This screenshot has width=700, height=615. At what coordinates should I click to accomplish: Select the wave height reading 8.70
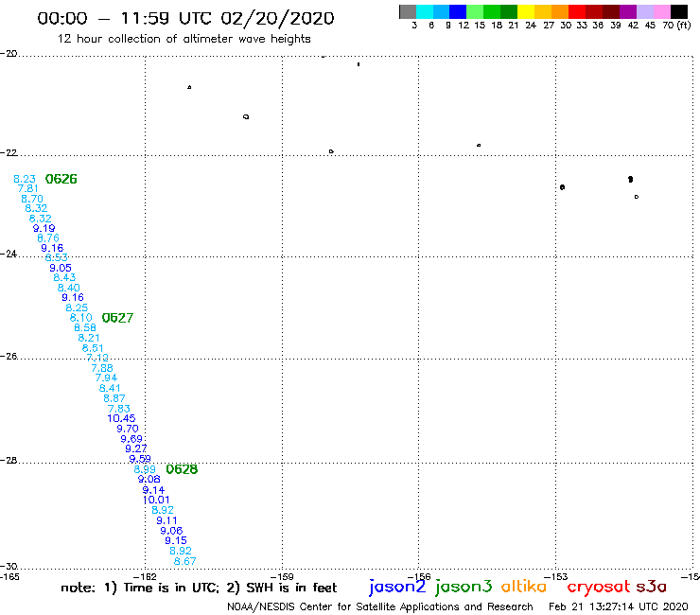click(x=32, y=199)
